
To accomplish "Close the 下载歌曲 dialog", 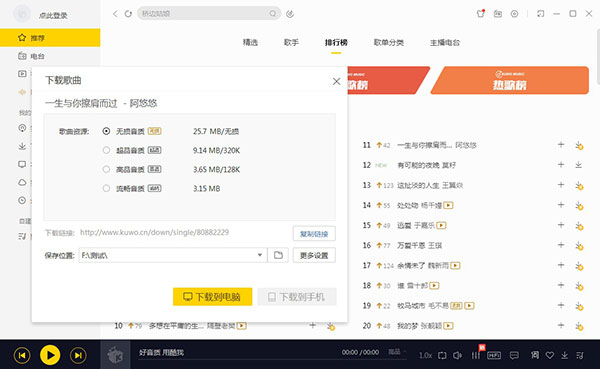I will point(336,81).
